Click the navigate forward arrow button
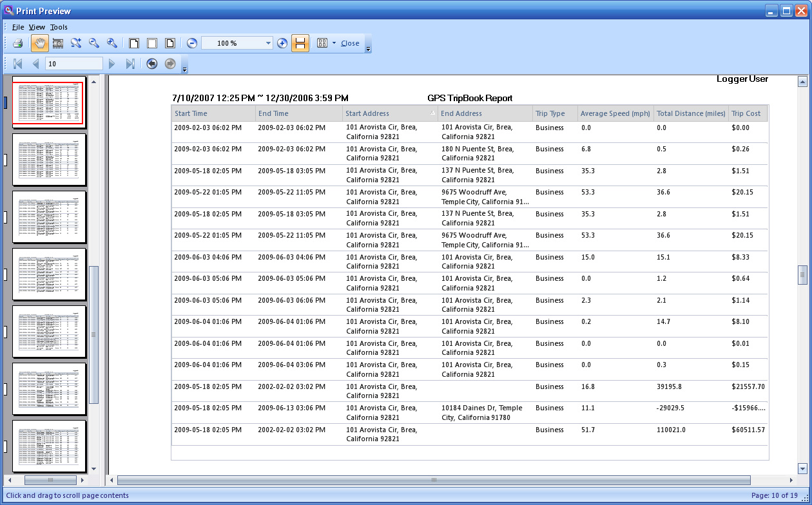The width and height of the screenshot is (812, 505). pos(170,64)
